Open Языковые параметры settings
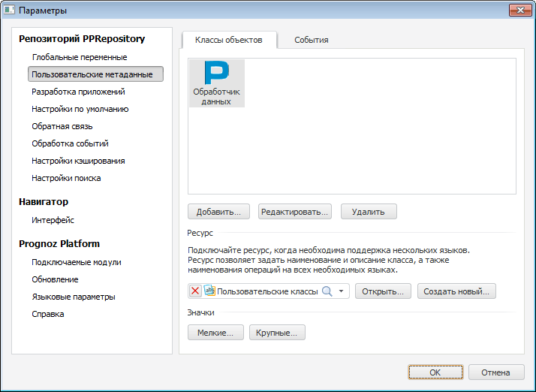 click(x=73, y=297)
